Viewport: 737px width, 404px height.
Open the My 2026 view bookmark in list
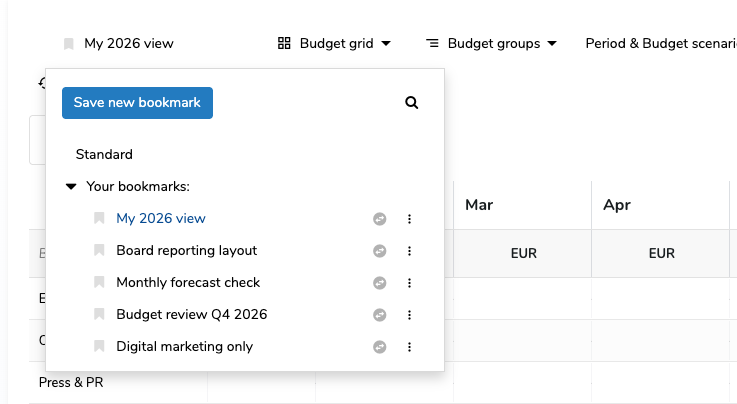(161, 218)
